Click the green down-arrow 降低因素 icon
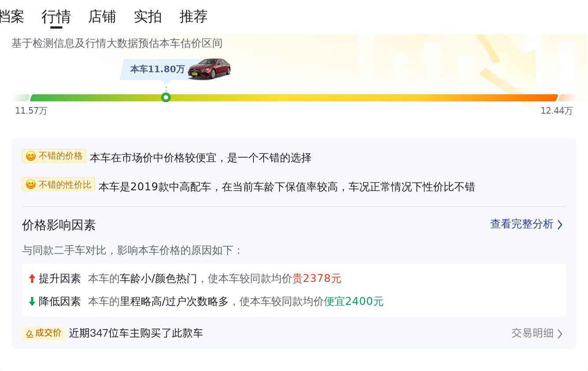588x371 pixels. coord(32,301)
